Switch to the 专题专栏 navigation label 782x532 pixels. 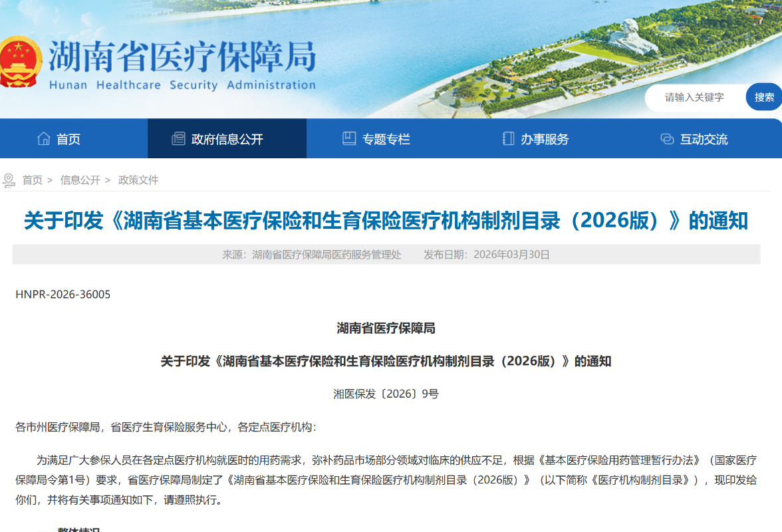click(x=386, y=139)
